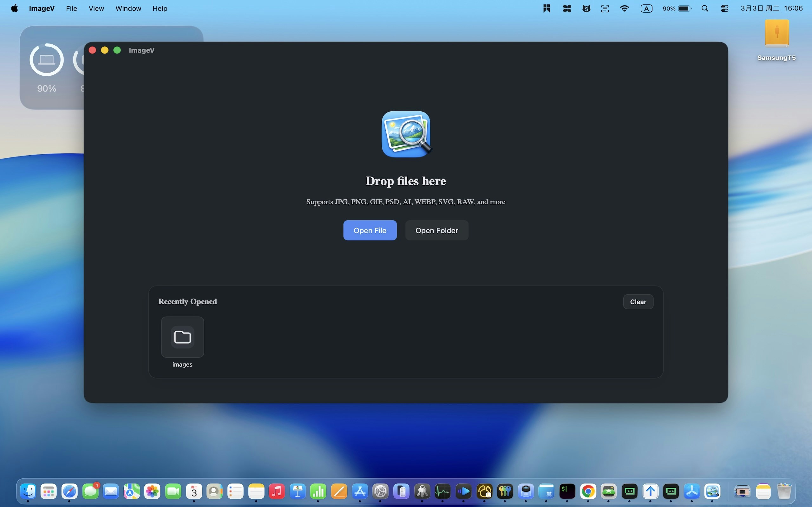Click the Open File button
Viewport: 812px width, 507px height.
[370, 230]
